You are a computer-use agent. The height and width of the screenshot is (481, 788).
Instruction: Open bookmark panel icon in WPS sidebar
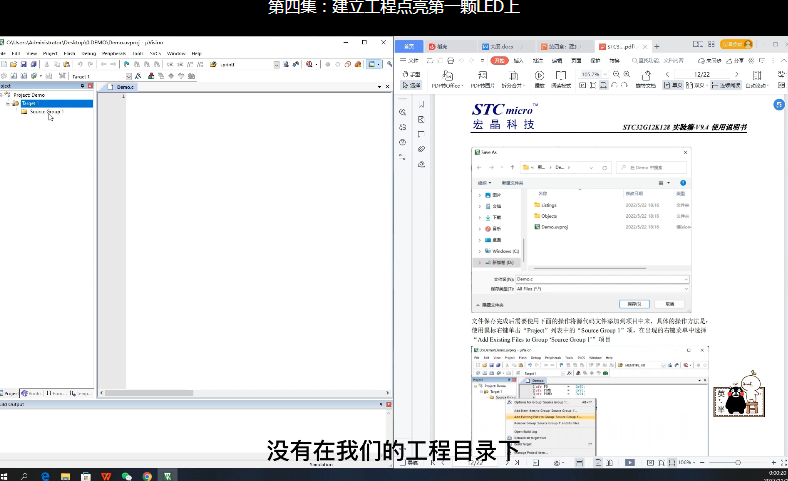coord(421,105)
